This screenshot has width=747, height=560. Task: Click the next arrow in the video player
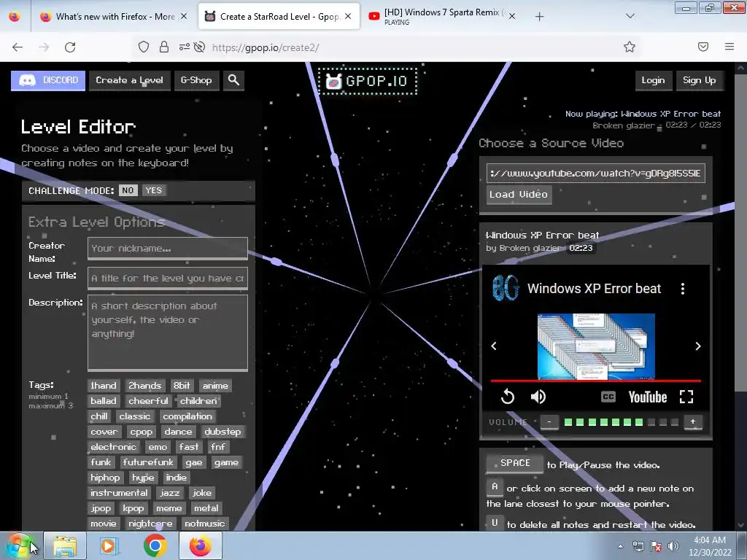point(698,346)
